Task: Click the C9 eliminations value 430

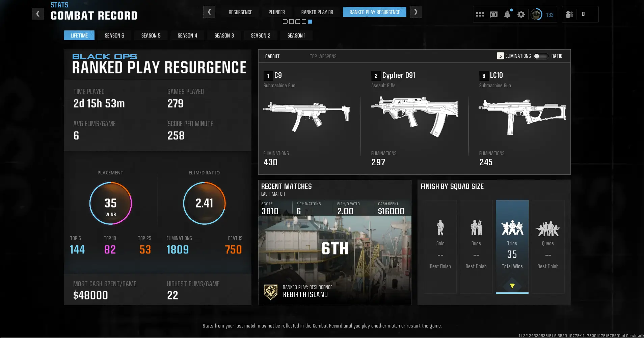Action: tap(270, 162)
